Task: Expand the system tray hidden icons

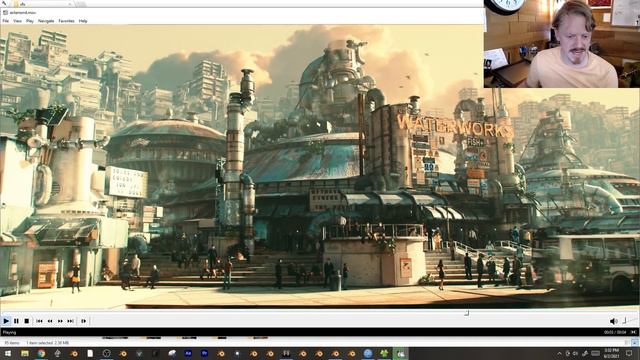Action: (x=560, y=353)
